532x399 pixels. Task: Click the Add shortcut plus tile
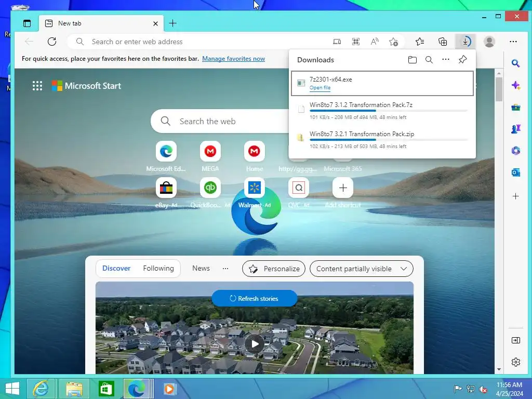(x=343, y=188)
